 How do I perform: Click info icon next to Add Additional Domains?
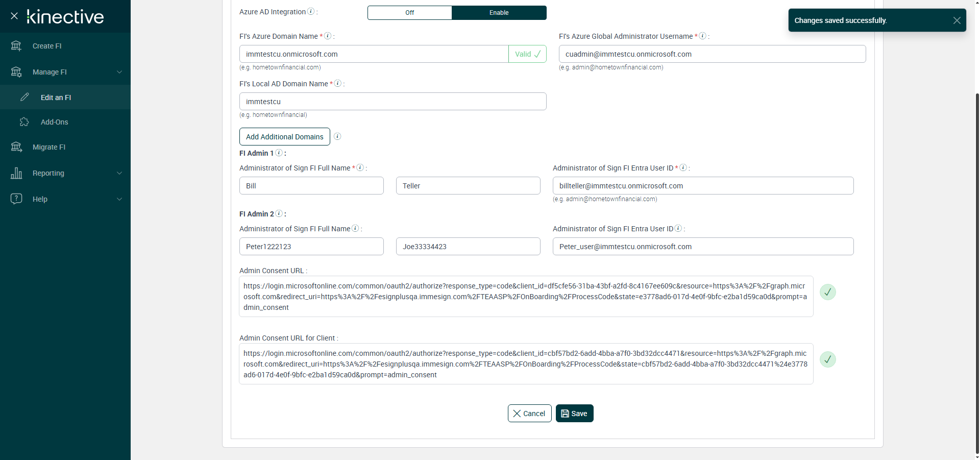(337, 136)
